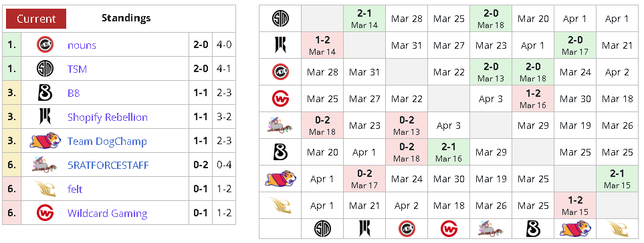The height and width of the screenshot is (243, 644).
Task: Open the nouns team link
Action: click(x=82, y=45)
